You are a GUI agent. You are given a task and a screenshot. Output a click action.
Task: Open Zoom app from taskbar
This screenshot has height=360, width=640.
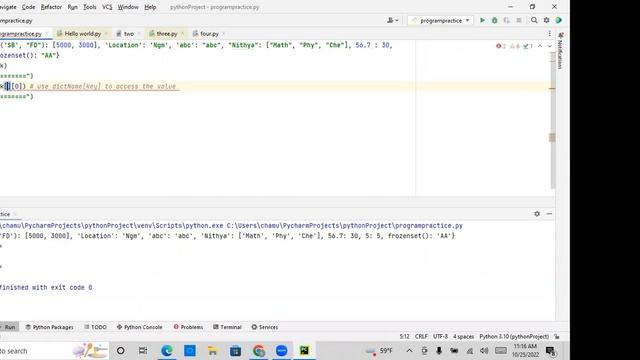(282, 351)
